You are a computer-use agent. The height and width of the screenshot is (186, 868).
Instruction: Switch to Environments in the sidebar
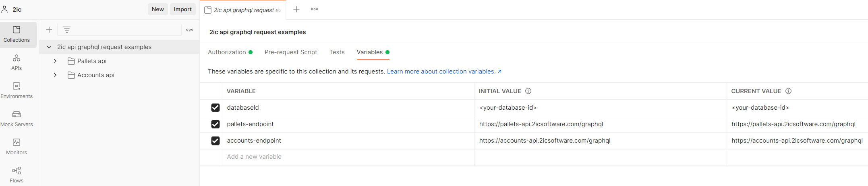(x=17, y=90)
